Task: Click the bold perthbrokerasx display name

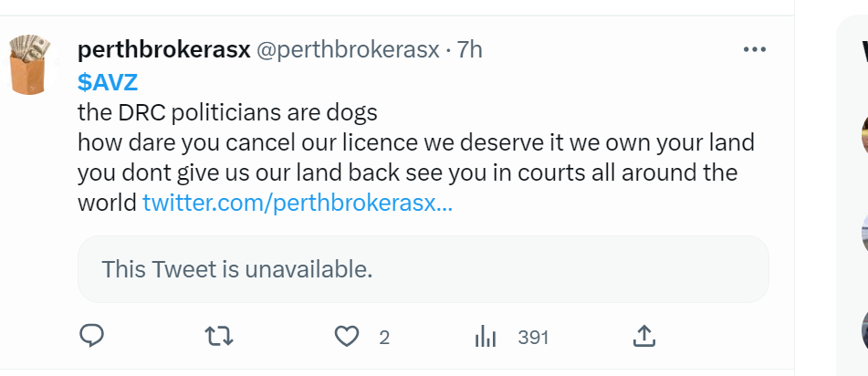Action: click(x=164, y=50)
